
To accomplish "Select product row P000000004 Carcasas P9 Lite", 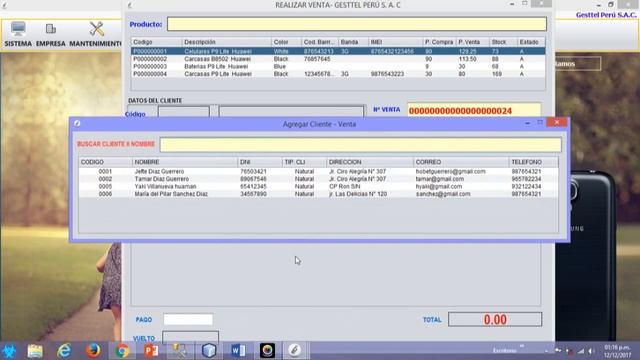I will pyautogui.click(x=338, y=74).
